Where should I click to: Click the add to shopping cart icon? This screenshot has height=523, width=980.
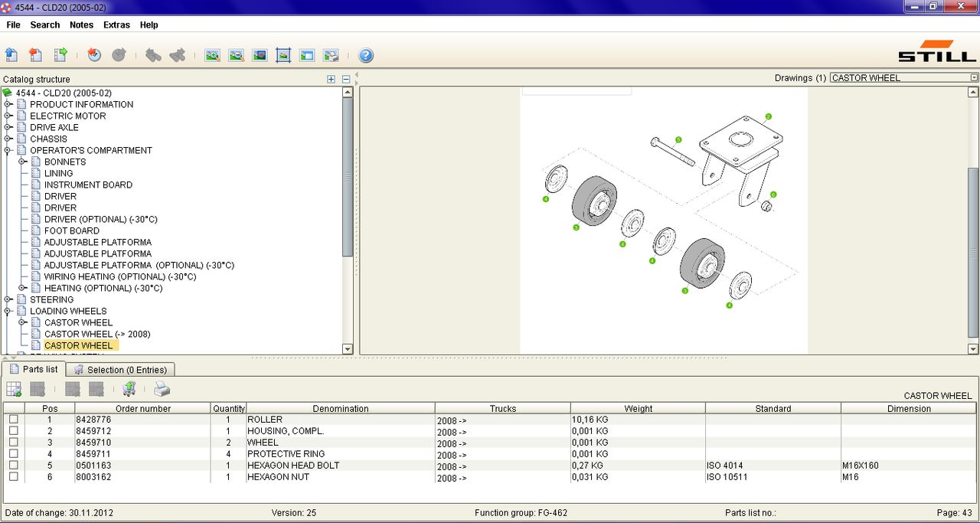[x=129, y=389]
